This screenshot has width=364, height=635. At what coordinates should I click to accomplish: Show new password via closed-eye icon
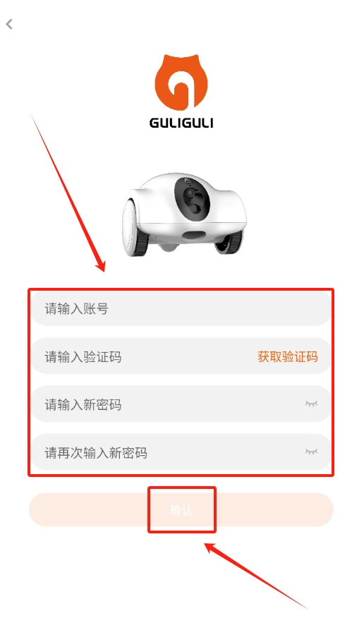point(311,404)
